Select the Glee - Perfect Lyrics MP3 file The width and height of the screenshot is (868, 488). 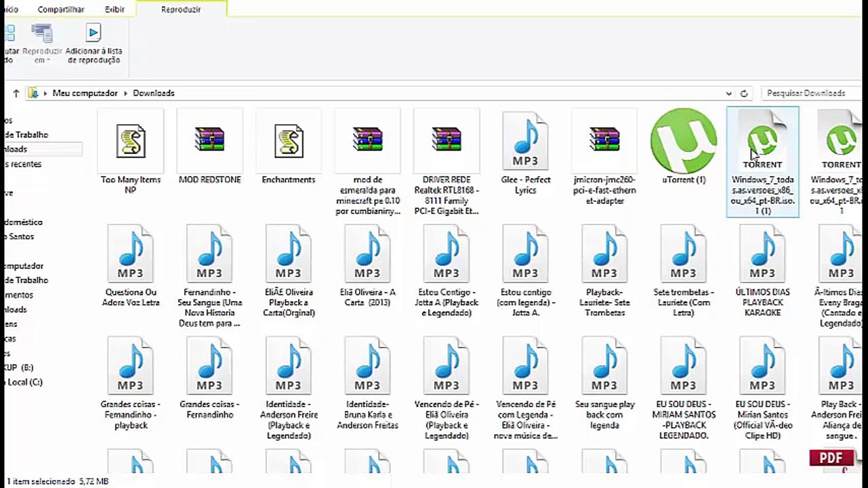point(525,141)
